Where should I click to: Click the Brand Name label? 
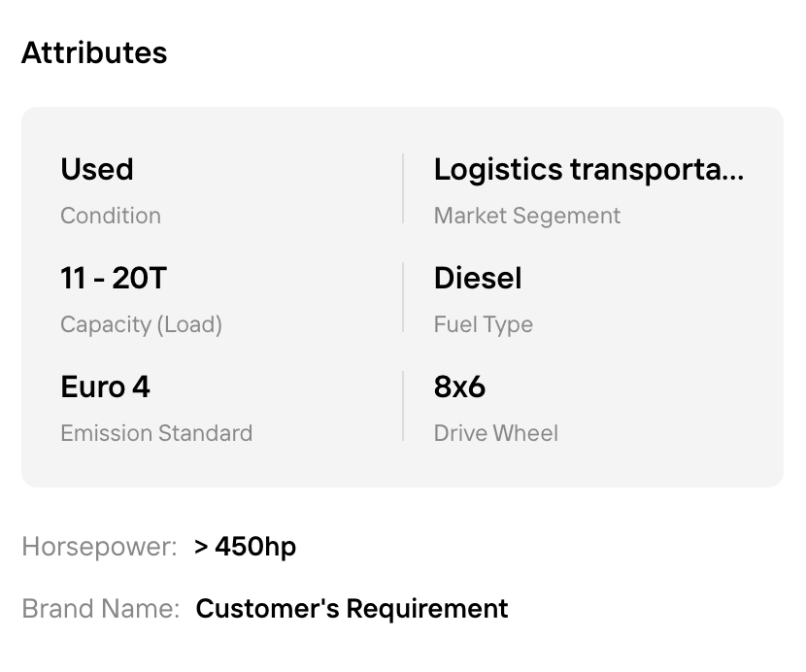(101, 609)
